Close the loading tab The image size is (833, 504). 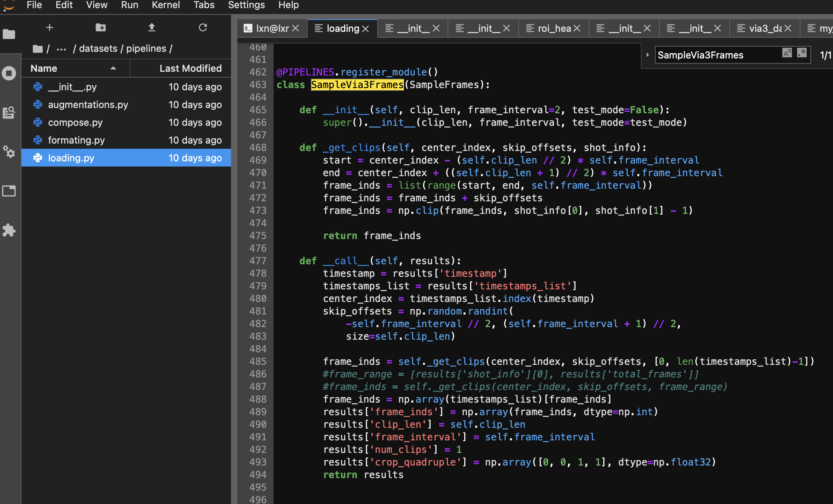coord(365,28)
